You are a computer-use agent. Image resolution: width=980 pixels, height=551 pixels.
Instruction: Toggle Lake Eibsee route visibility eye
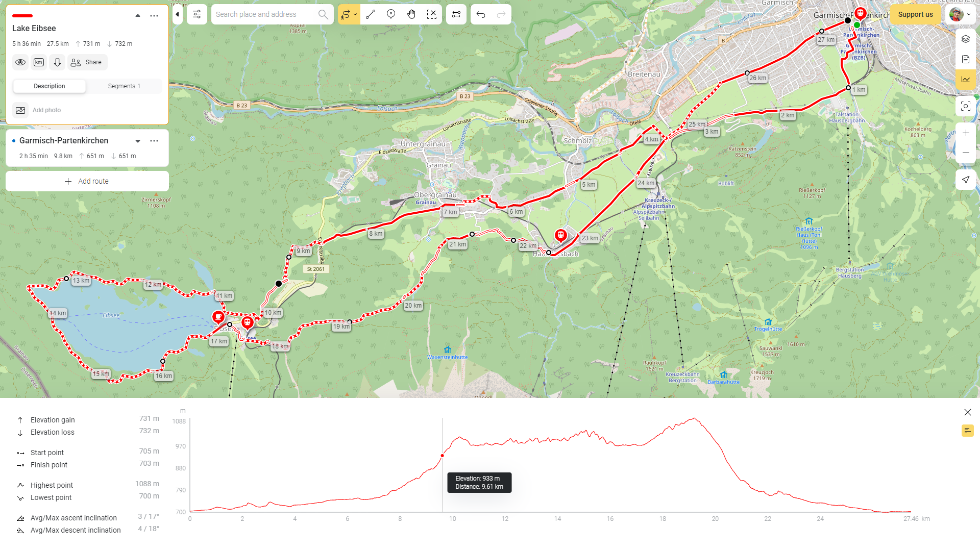tap(20, 62)
